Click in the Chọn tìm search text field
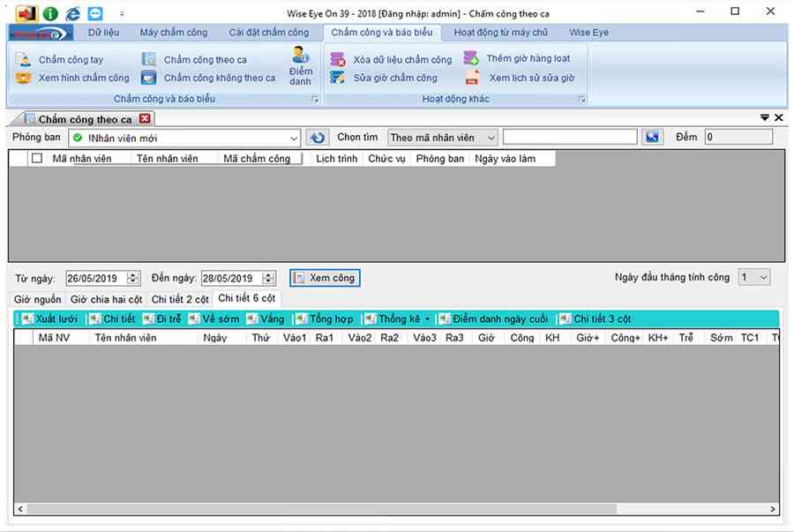Viewport: 794px width, 532px height. pyautogui.click(x=569, y=138)
